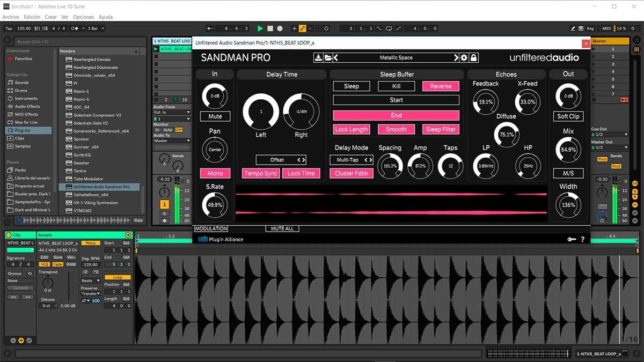The image size is (644, 362).
Task: Toggle Reverse in Sleep Buffer
Action: click(x=441, y=86)
